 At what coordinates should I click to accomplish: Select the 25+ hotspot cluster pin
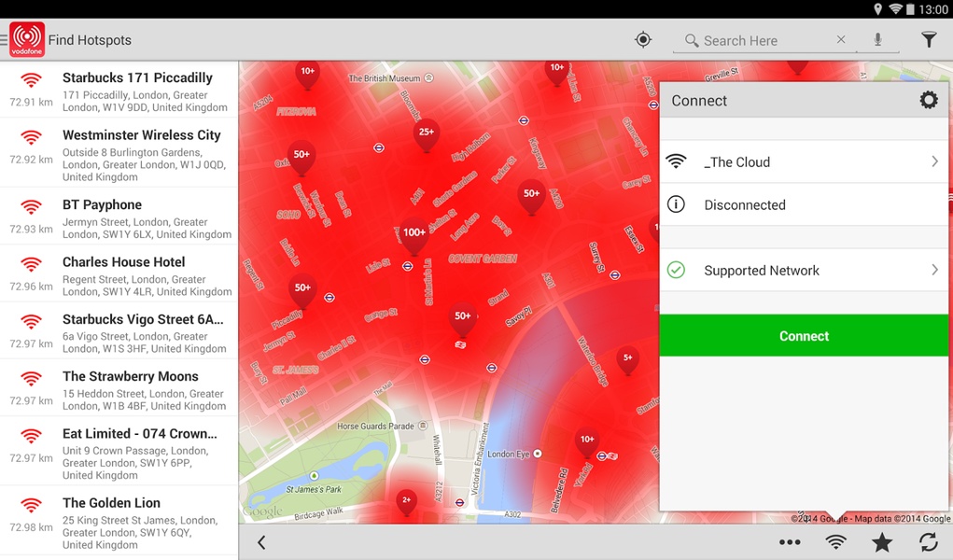coord(426,135)
